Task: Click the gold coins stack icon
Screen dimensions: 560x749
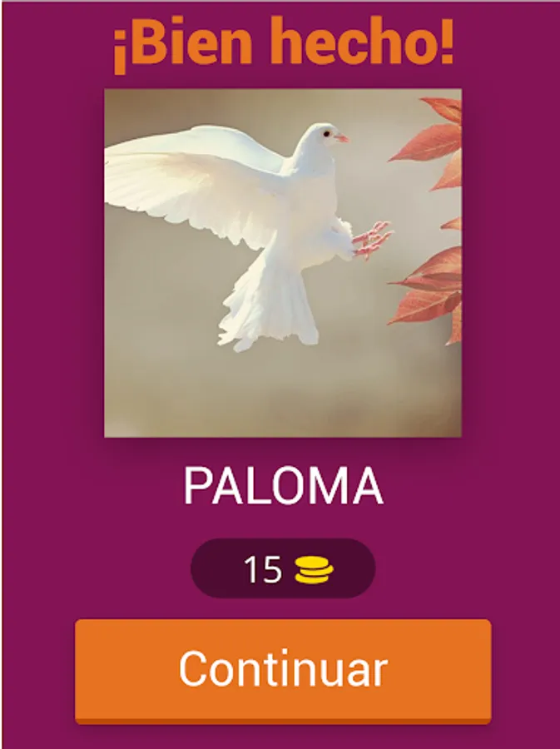Action: click(315, 570)
